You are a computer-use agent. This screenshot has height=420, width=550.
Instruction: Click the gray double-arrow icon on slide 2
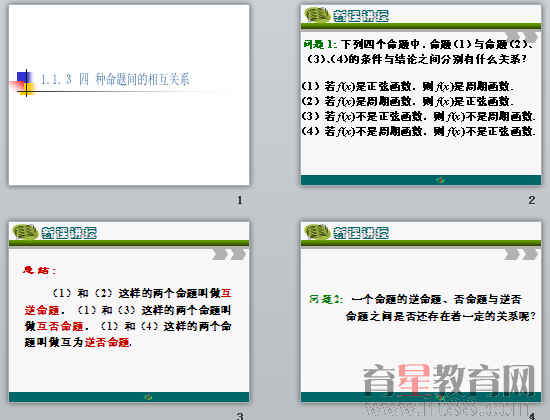pyautogui.click(x=521, y=37)
